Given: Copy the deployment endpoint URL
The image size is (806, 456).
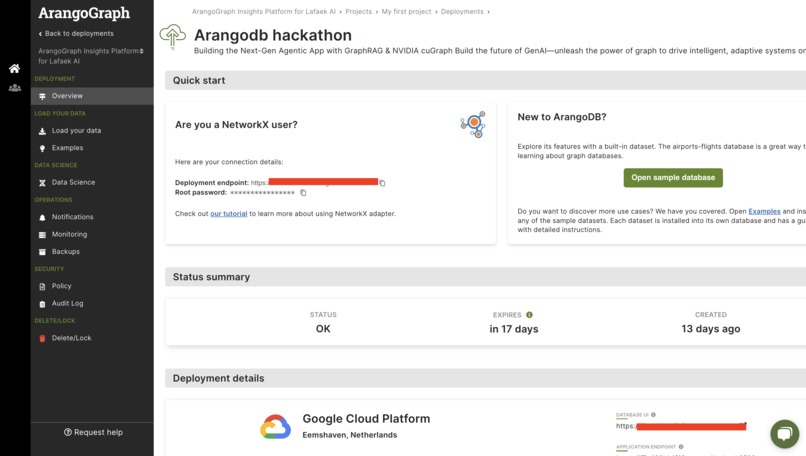Looking at the screenshot, I should click(382, 183).
